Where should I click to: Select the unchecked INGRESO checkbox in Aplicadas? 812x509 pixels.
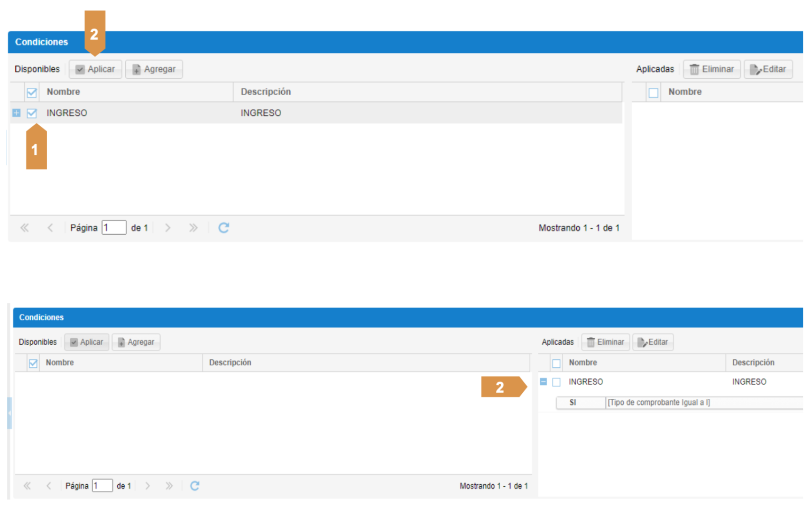tap(556, 382)
